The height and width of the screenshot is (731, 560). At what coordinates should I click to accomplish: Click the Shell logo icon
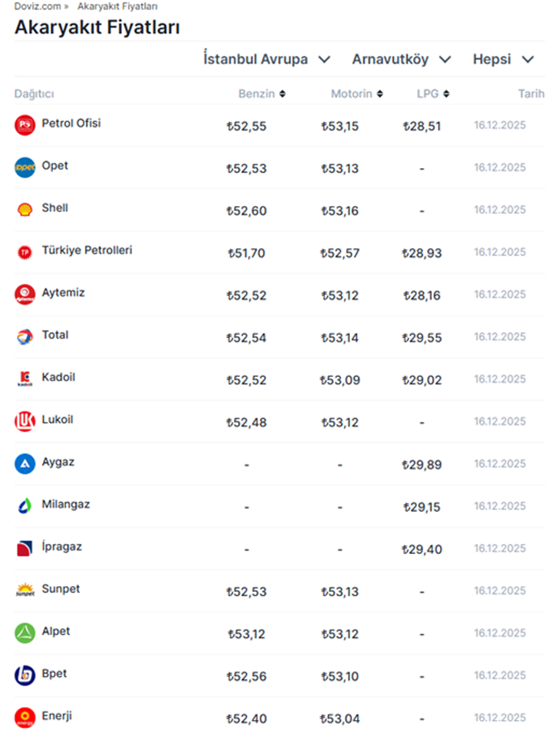pos(25,210)
